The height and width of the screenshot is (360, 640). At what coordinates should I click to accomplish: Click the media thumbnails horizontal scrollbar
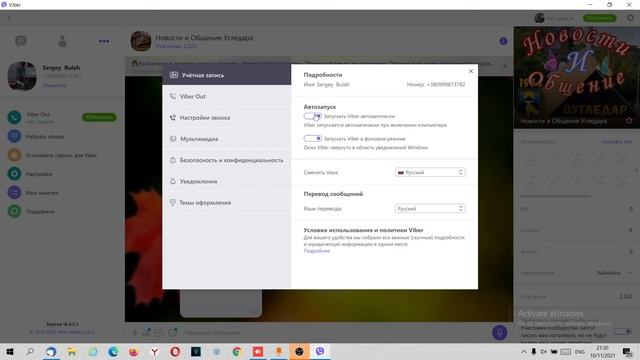pos(556,196)
